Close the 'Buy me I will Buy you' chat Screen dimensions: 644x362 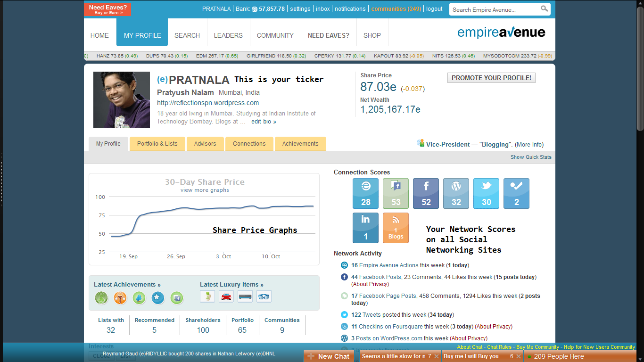pyautogui.click(x=519, y=356)
